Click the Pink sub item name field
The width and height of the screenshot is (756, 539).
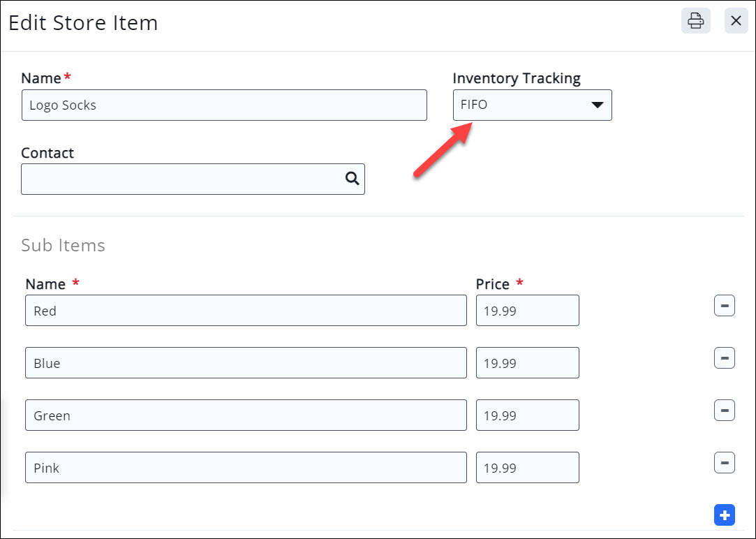tap(246, 468)
